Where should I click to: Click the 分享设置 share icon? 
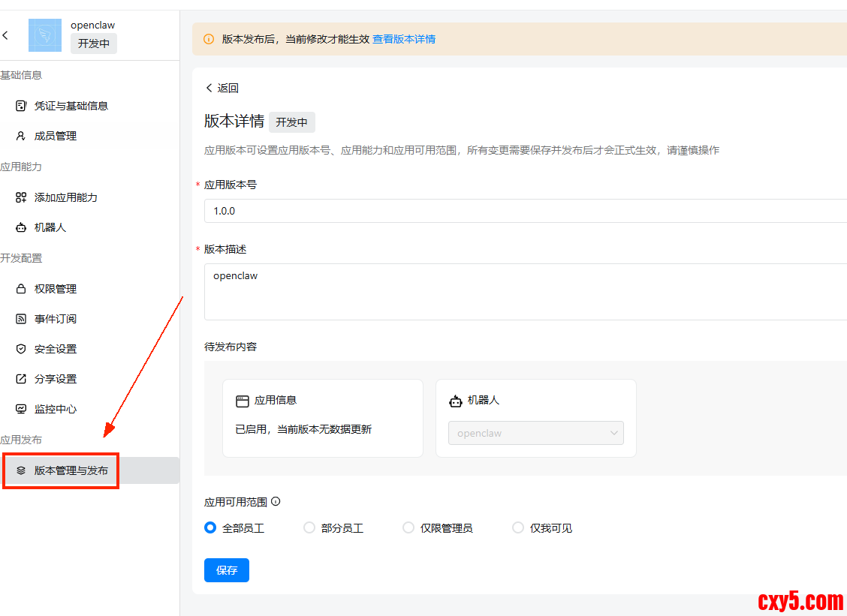tap(21, 379)
